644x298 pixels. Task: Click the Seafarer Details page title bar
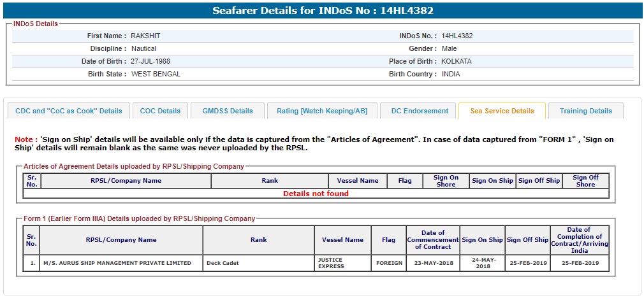[x=322, y=11]
